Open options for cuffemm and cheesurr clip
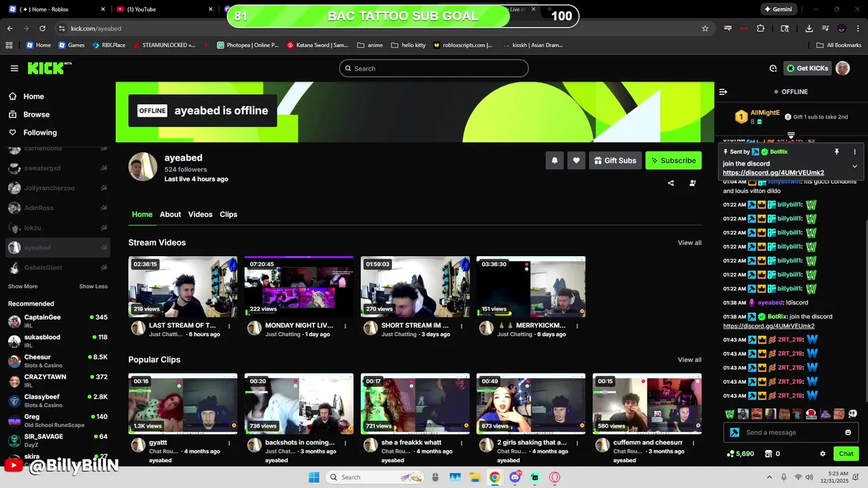Screen dimensions: 868x488 [693, 443]
